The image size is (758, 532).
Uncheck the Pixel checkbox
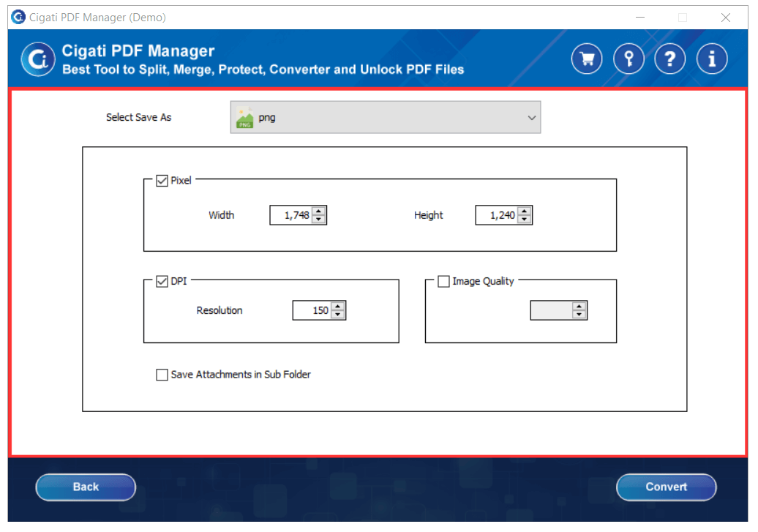click(x=162, y=181)
